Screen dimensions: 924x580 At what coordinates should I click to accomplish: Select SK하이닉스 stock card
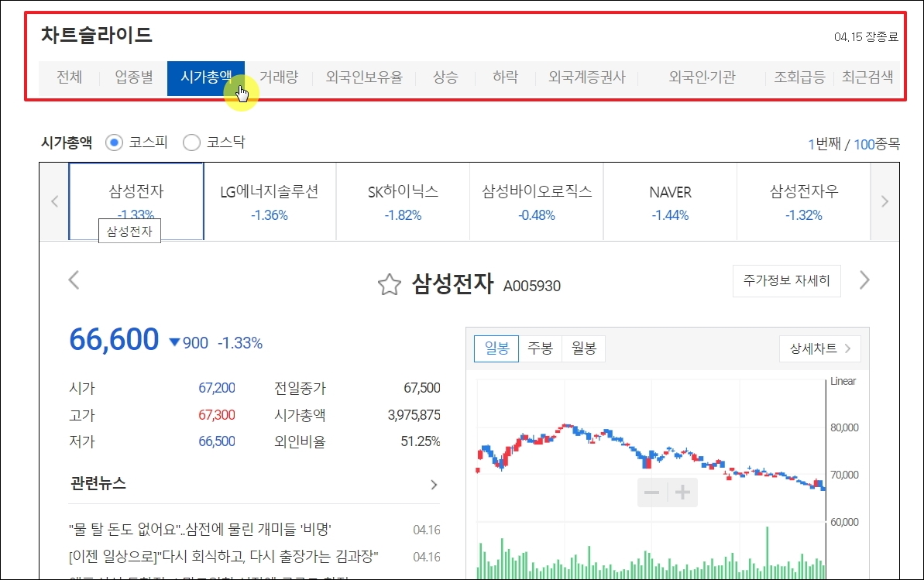tap(403, 201)
